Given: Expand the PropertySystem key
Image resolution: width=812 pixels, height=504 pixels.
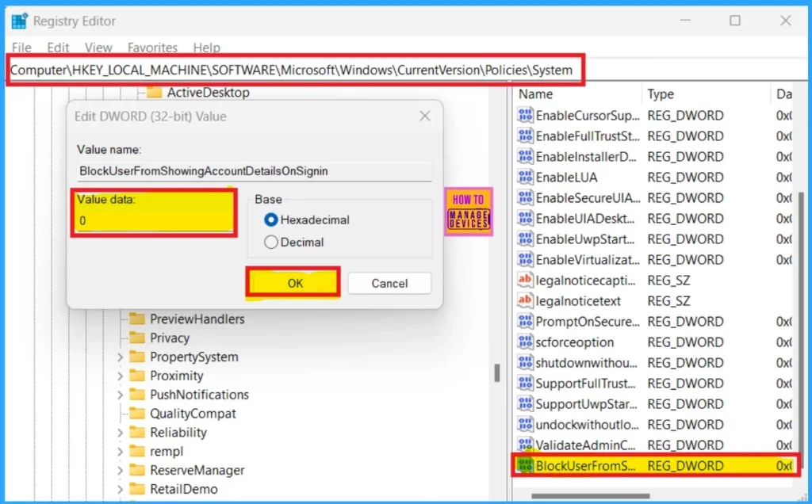Looking at the screenshot, I should (x=121, y=357).
